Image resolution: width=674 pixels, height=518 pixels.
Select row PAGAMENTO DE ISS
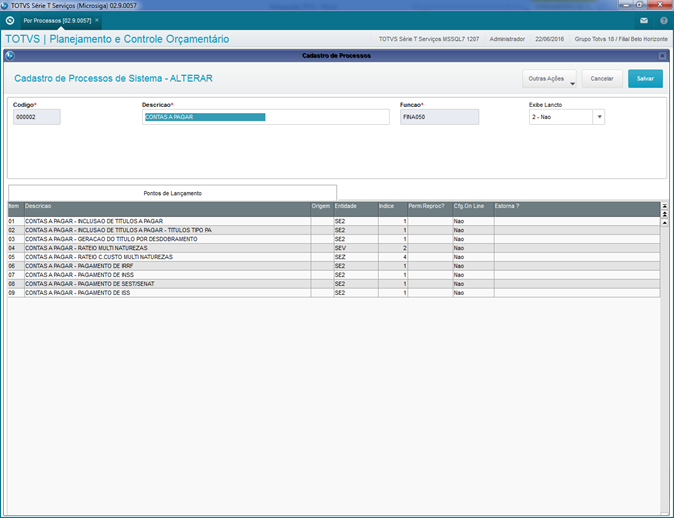[334, 293]
